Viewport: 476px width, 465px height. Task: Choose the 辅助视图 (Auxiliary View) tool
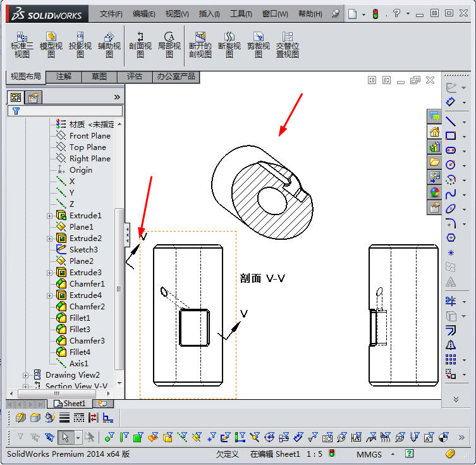point(109,45)
